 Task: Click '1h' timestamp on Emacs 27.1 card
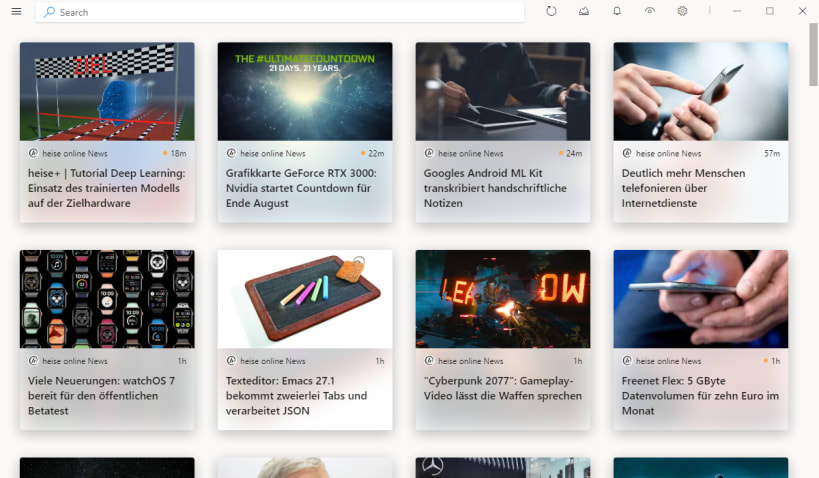click(x=380, y=361)
